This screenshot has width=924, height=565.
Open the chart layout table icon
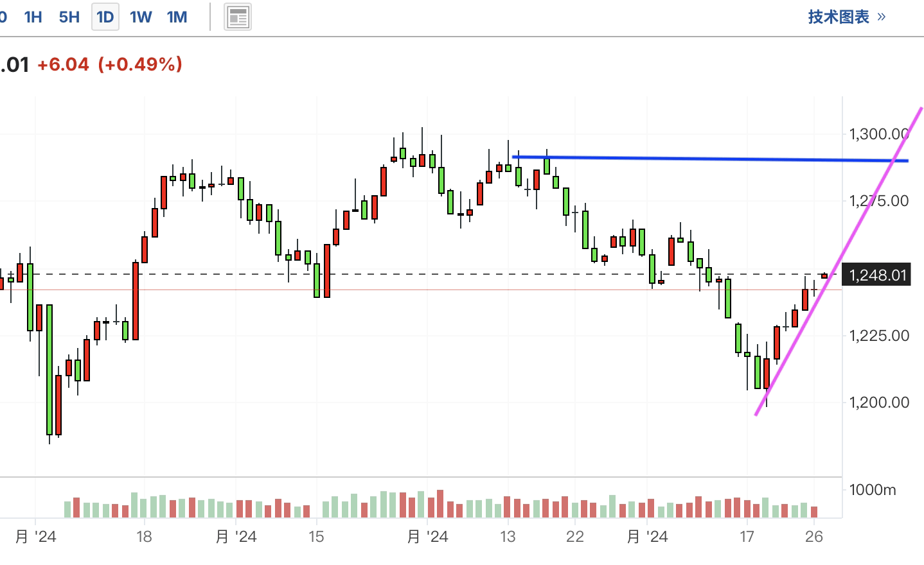(x=238, y=17)
